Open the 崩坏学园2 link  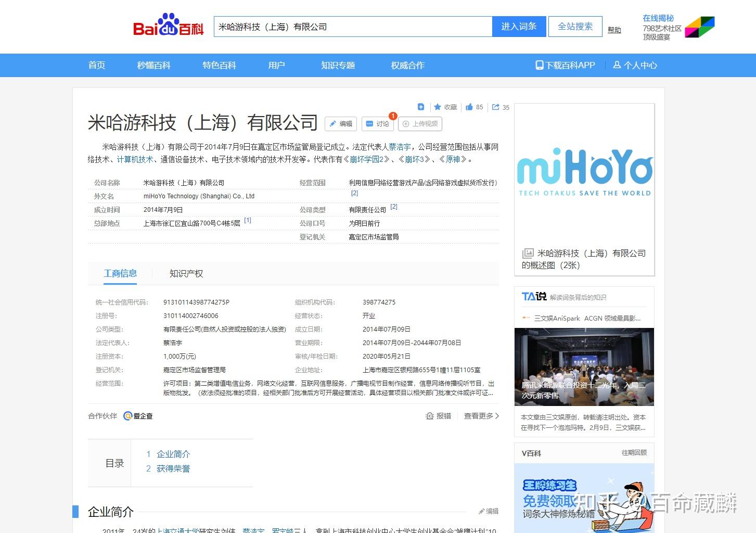pos(367,159)
